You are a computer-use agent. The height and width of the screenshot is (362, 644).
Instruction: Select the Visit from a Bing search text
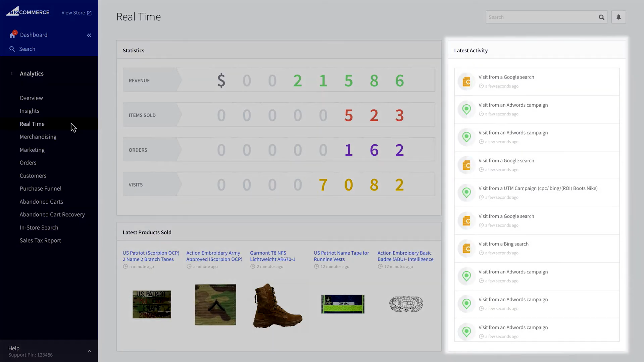click(x=503, y=244)
